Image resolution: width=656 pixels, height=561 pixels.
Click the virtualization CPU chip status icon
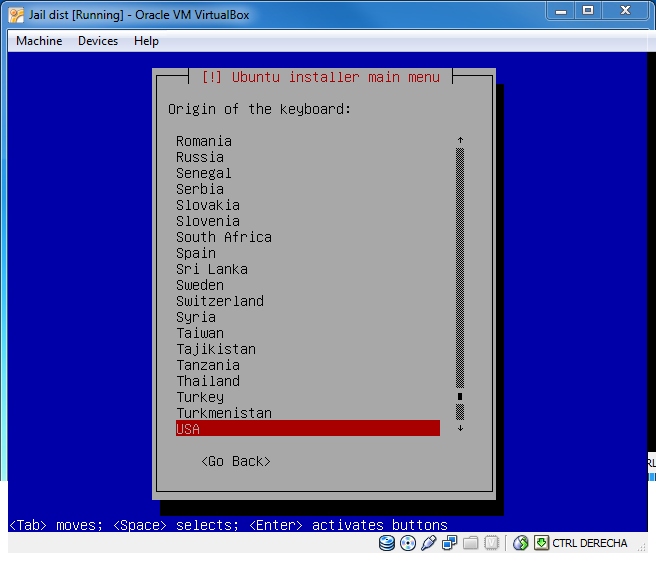(492, 543)
